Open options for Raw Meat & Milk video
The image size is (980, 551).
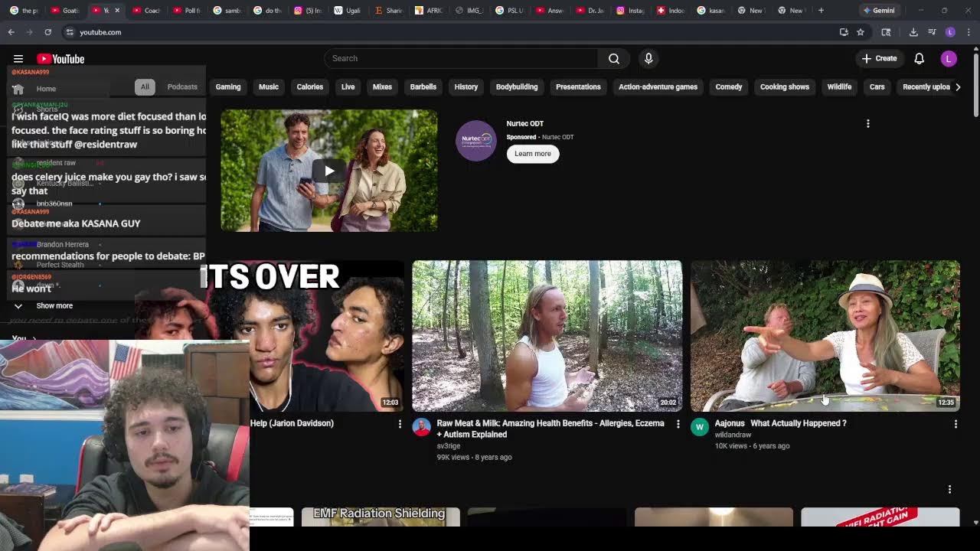(678, 424)
